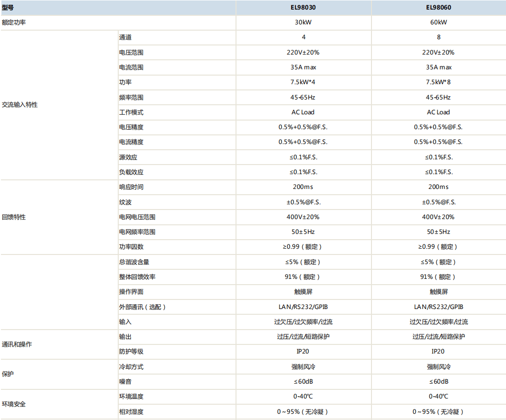Select the 外部通讯（选配）row label
Image resolution: width=506 pixels, height=420 pixels.
click(x=142, y=307)
